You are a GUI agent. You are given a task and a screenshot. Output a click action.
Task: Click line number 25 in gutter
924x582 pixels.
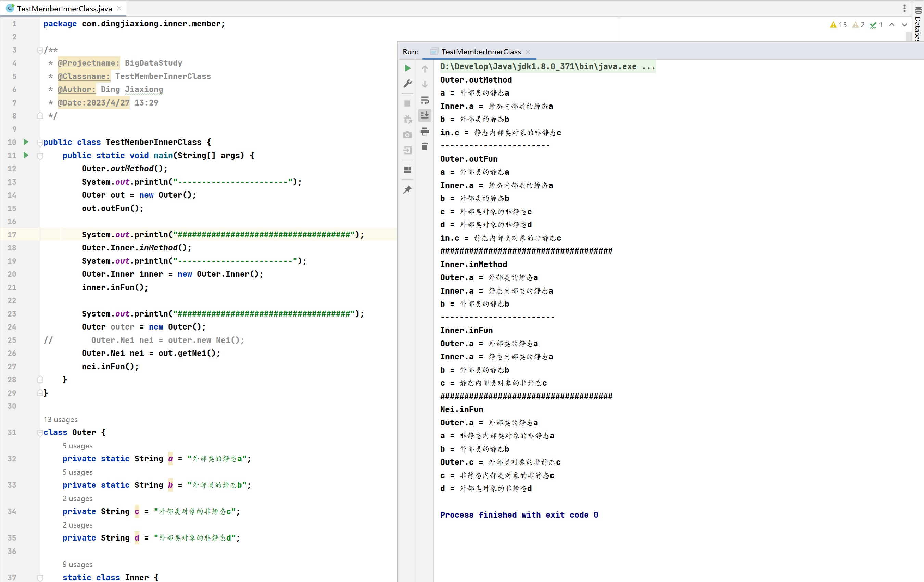(x=12, y=340)
